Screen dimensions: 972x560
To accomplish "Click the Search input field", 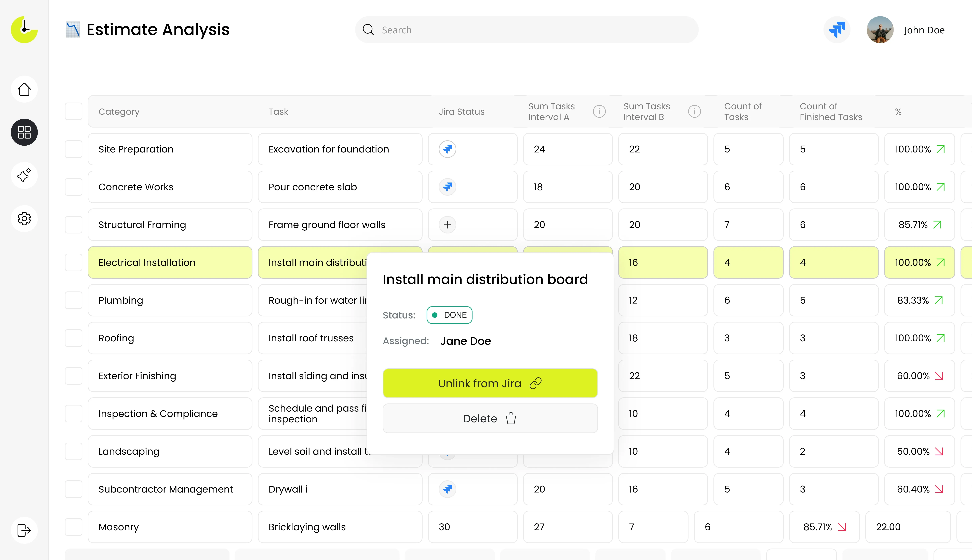I will click(x=526, y=30).
